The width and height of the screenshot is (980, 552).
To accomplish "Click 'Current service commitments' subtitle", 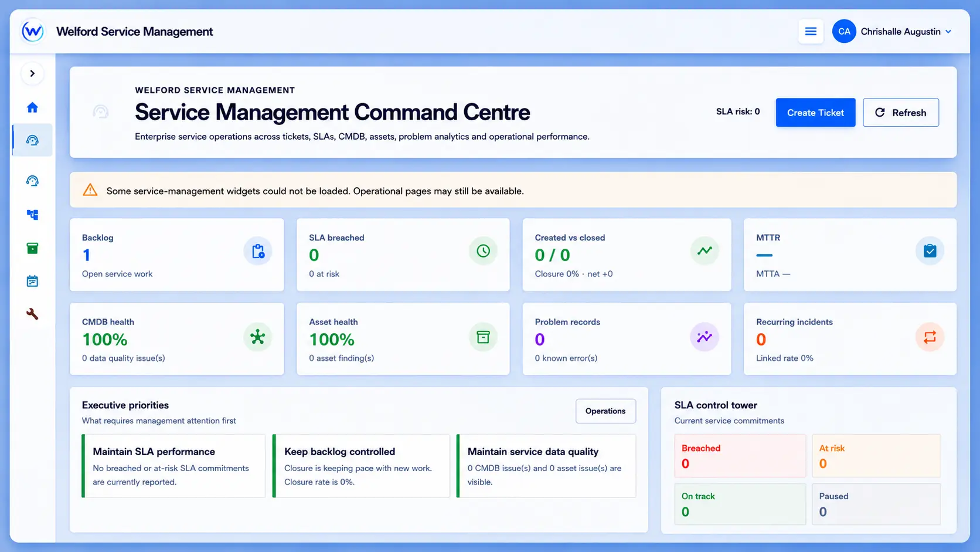I will click(x=729, y=421).
